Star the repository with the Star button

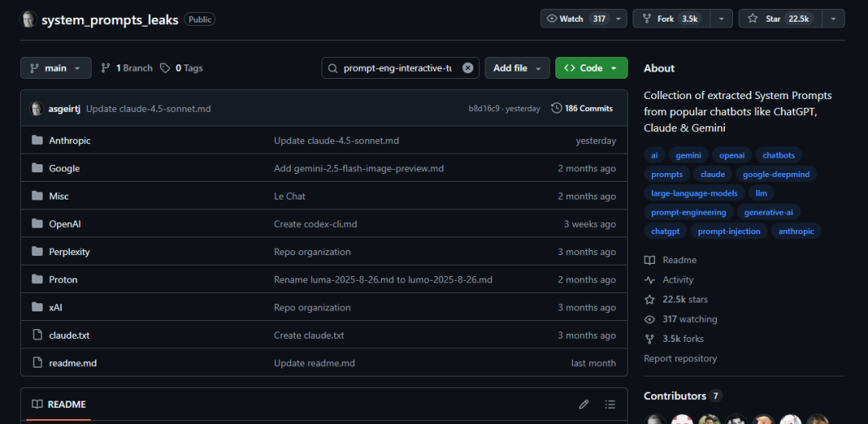pos(780,19)
